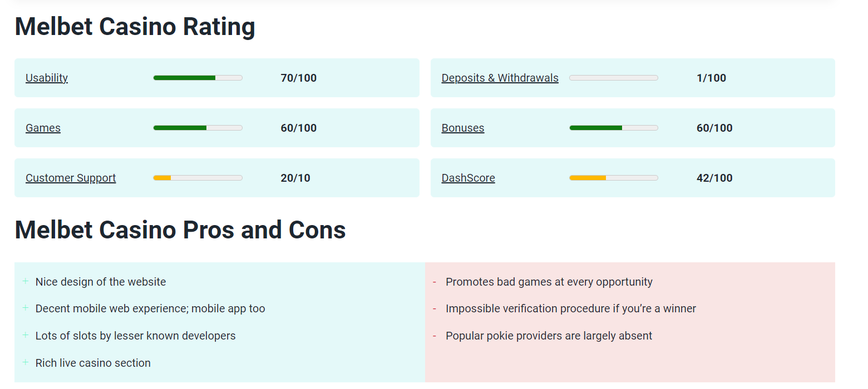868x389 pixels.
Task: Open the Deposits & Withdrawals link
Action: pyautogui.click(x=500, y=78)
